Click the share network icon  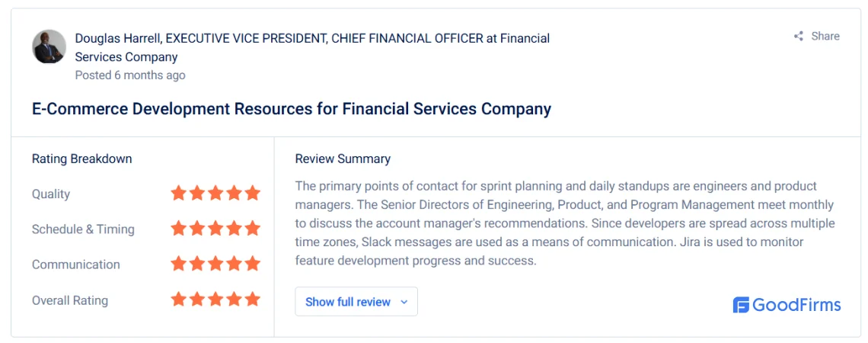[798, 37]
